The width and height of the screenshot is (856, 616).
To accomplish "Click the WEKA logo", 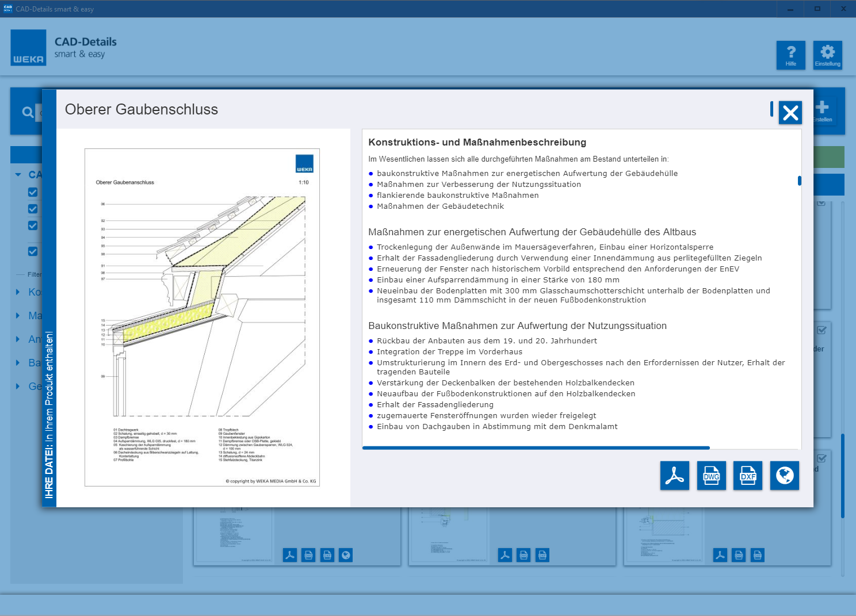I will (28, 48).
